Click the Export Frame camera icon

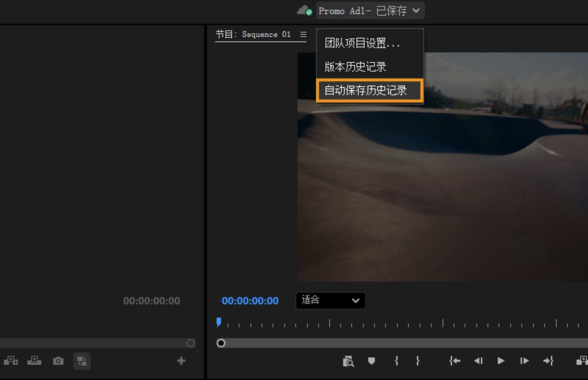tap(58, 361)
